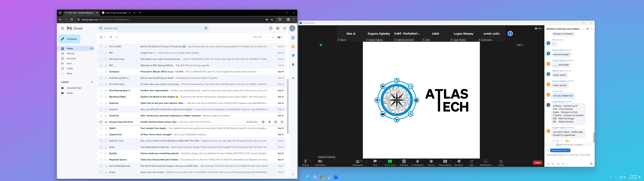Viewport: 644px width, 181px height.
Task: Check the Coinbase email checkbox
Action: [101, 72]
